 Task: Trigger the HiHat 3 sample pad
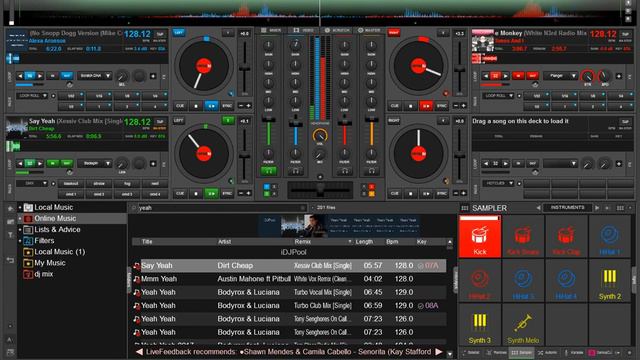click(x=523, y=281)
